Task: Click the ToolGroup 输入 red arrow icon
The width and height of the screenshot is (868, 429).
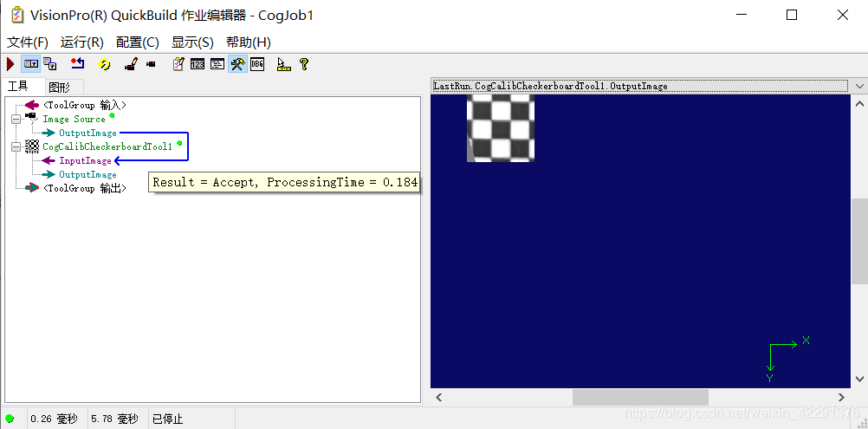Action: coord(32,105)
